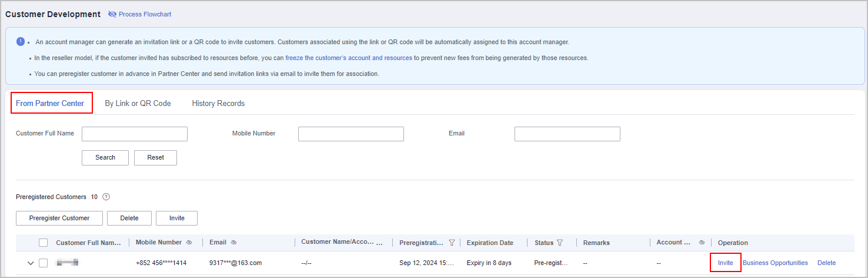The width and height of the screenshot is (868, 278).
Task: Click the Remarks column header
Action: coord(596,243)
